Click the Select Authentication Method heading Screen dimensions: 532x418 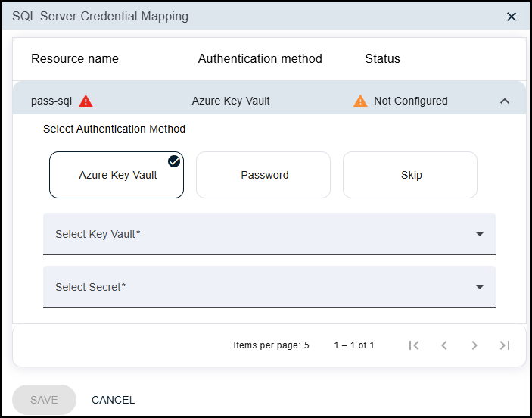point(114,129)
